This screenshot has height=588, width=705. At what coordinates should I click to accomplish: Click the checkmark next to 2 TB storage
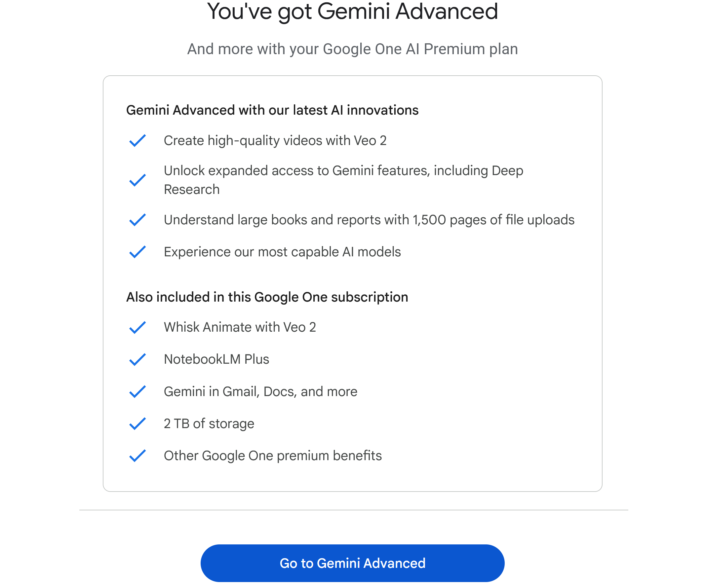point(137,424)
